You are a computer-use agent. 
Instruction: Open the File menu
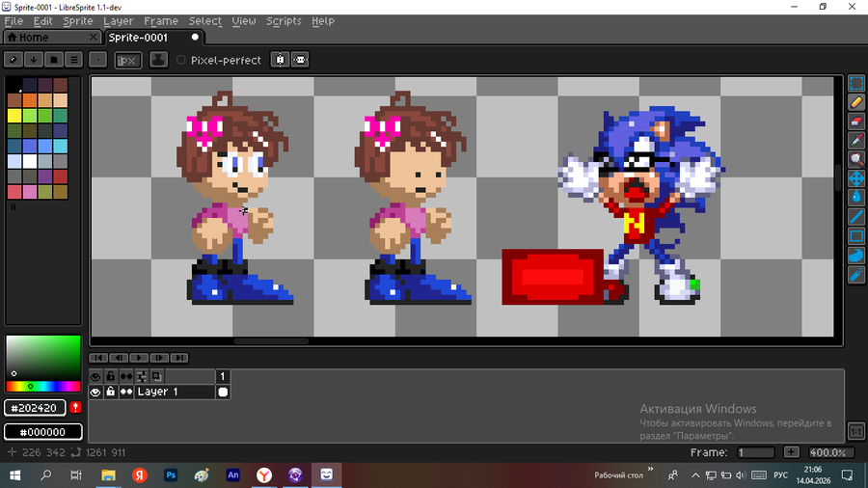tap(14, 21)
